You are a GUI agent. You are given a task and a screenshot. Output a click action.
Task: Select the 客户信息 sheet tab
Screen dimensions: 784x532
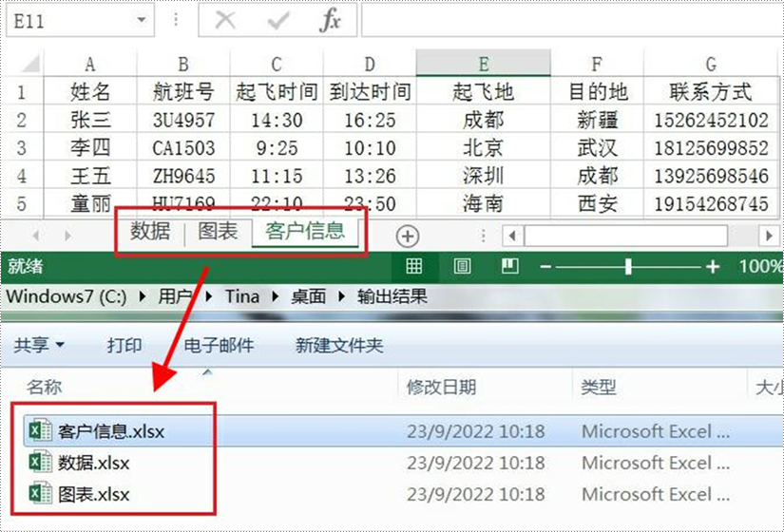(305, 232)
